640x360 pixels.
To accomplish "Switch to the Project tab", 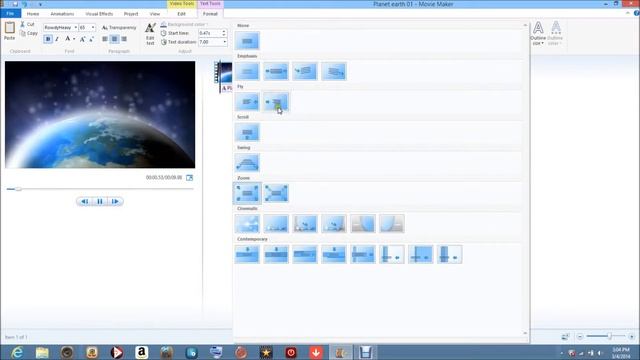I will point(131,14).
